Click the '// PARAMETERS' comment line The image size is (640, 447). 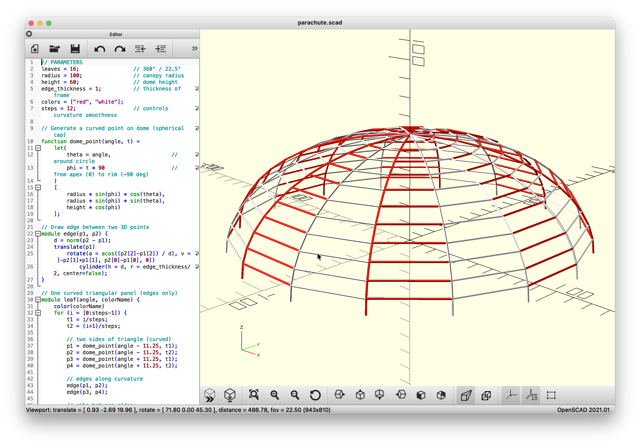pos(62,62)
